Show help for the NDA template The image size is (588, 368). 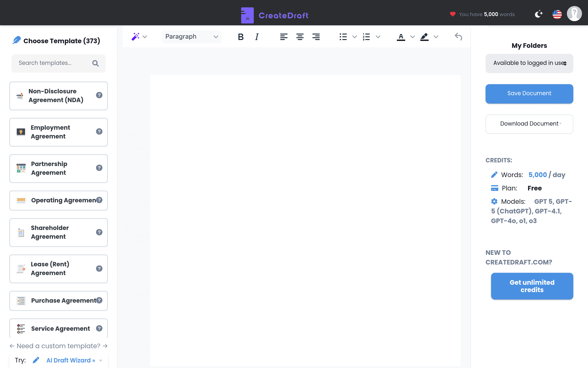click(x=99, y=95)
